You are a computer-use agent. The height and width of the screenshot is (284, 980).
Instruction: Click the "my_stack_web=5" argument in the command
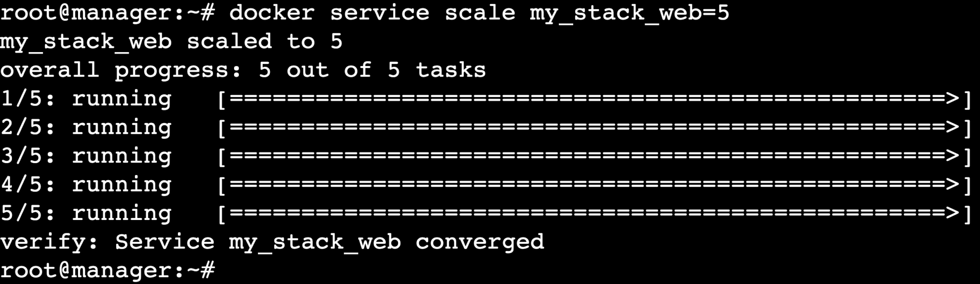[x=629, y=12]
